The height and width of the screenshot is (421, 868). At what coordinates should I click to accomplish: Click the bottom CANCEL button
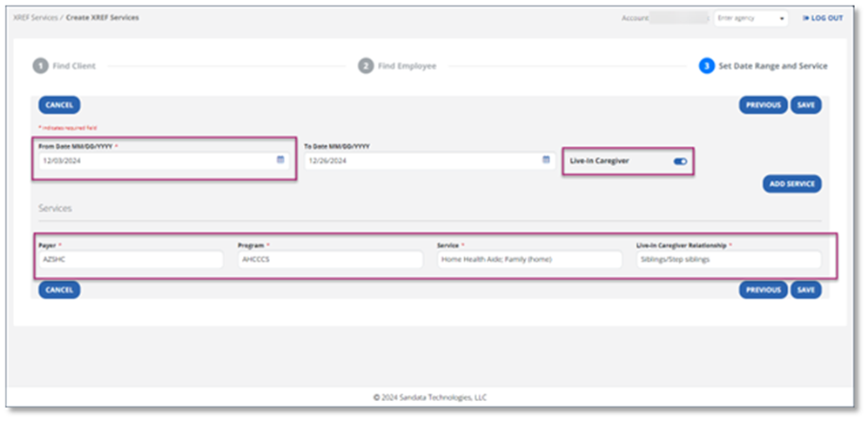[x=59, y=290]
